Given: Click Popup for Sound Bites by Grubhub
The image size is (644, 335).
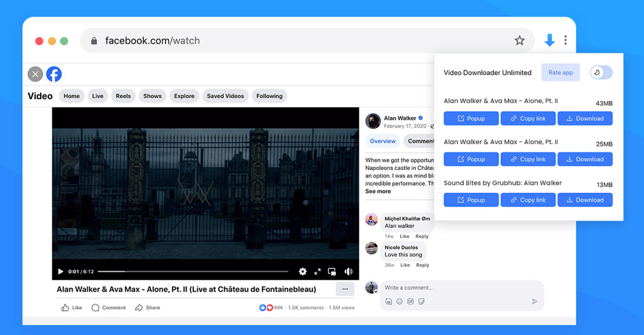Looking at the screenshot, I should click(471, 200).
